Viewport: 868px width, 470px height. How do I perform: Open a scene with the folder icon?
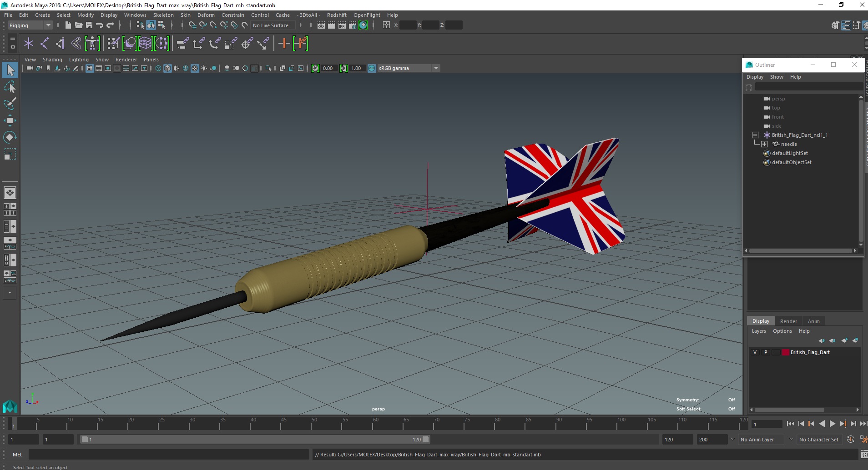pyautogui.click(x=78, y=25)
